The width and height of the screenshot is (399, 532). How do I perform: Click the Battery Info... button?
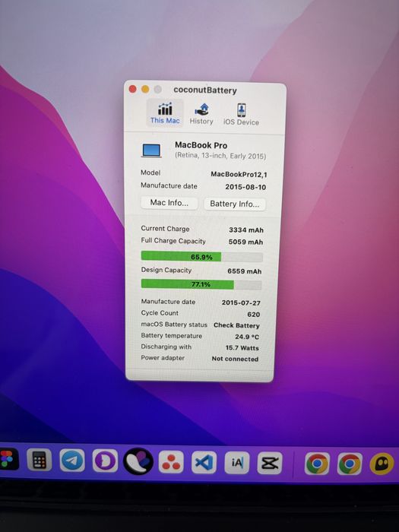234,204
